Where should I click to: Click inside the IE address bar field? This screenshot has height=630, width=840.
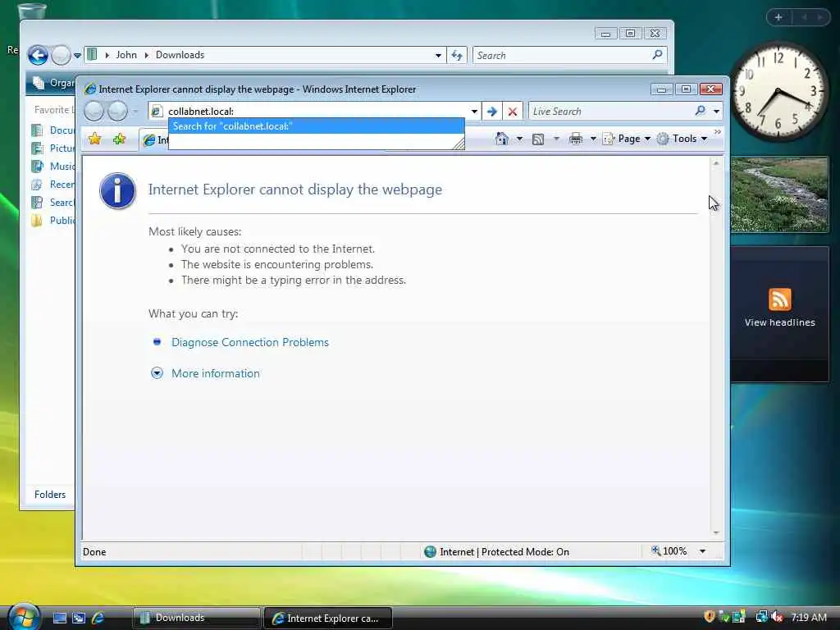pos(316,112)
